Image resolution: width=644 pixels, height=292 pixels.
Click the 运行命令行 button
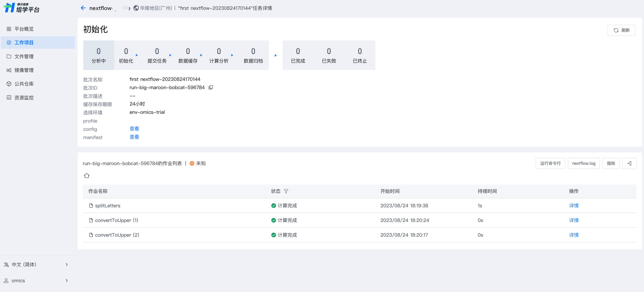point(550,164)
